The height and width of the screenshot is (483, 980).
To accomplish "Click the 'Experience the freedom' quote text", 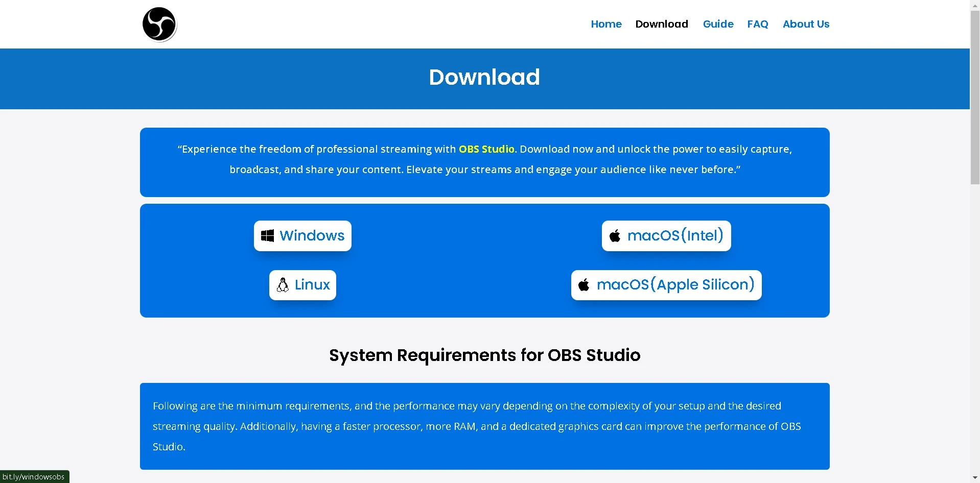I will click(x=484, y=159).
